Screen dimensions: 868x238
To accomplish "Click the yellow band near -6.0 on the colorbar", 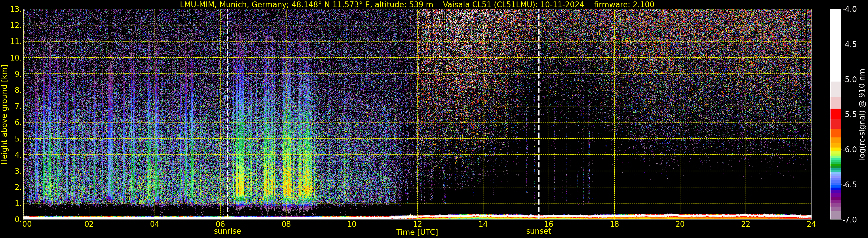I will click(x=835, y=149).
